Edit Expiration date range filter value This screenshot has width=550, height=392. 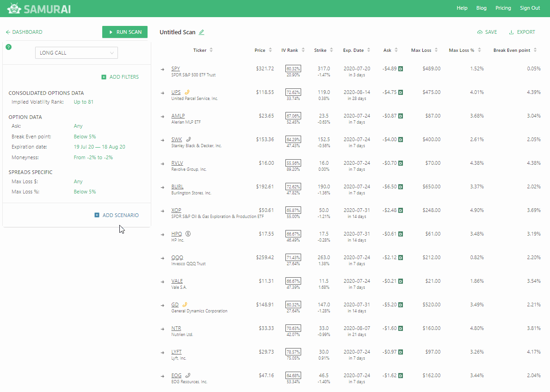99,147
